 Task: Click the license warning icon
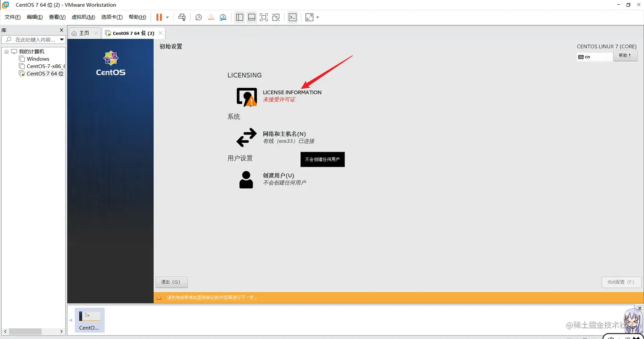247,97
